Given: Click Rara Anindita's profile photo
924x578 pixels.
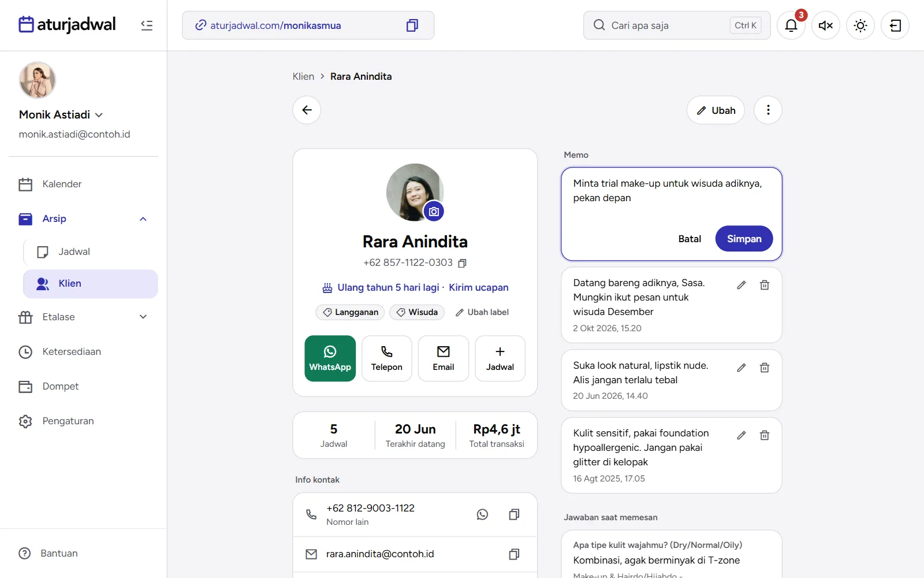Looking at the screenshot, I should [415, 192].
